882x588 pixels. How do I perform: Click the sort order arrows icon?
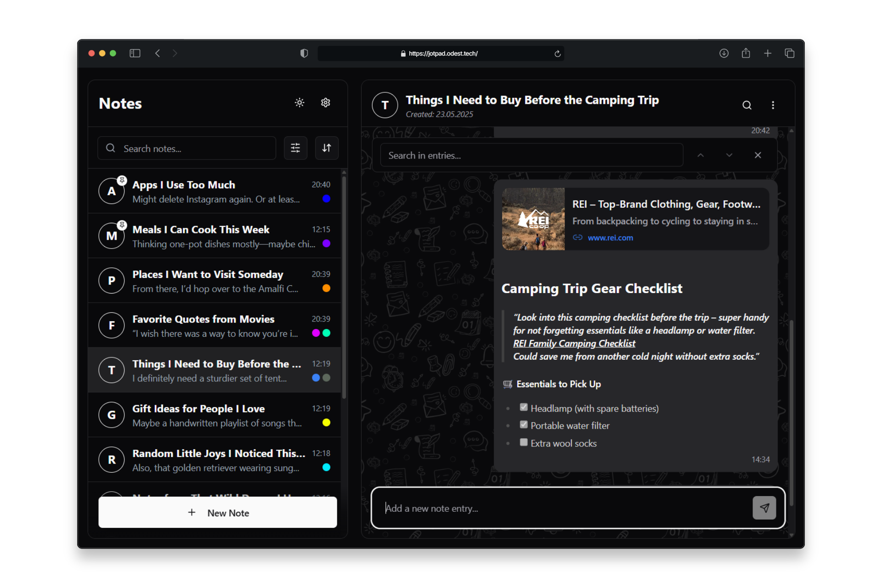[327, 148]
